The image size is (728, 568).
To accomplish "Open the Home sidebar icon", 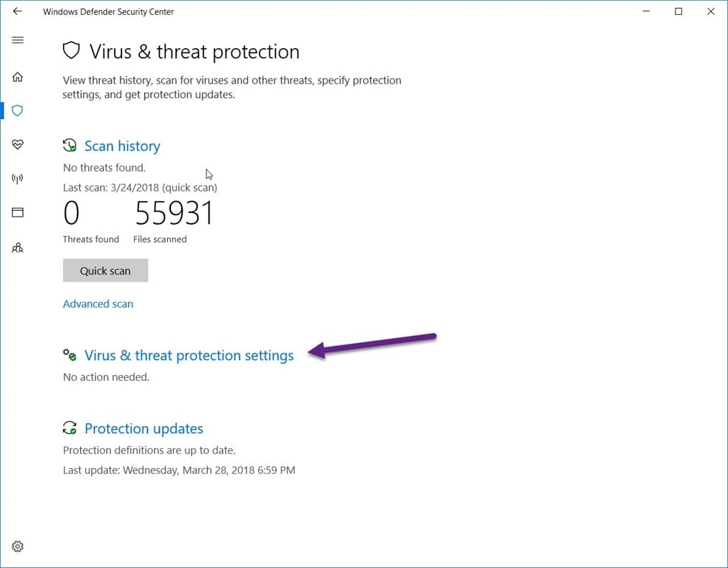I will click(x=18, y=77).
